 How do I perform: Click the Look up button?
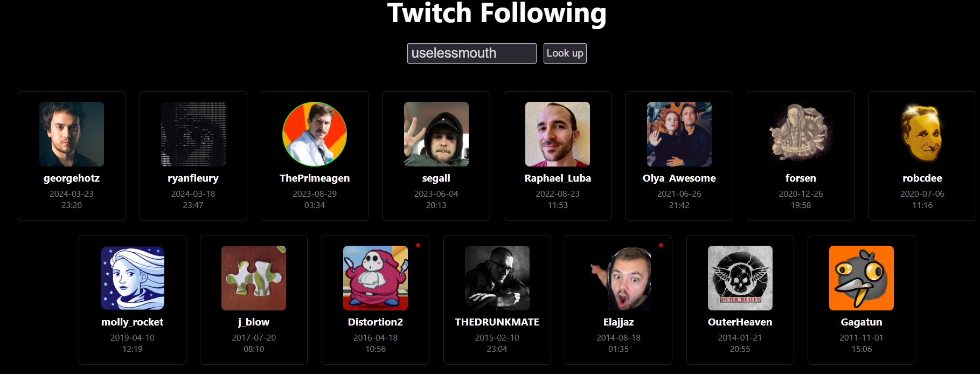coord(565,53)
